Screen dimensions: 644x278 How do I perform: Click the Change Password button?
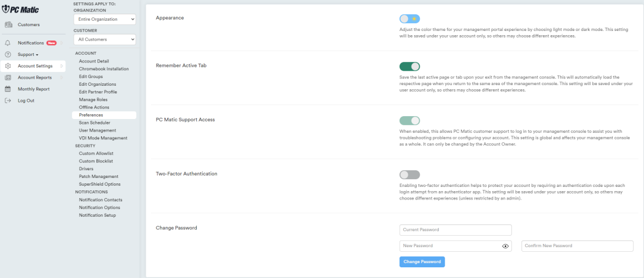pos(422,261)
